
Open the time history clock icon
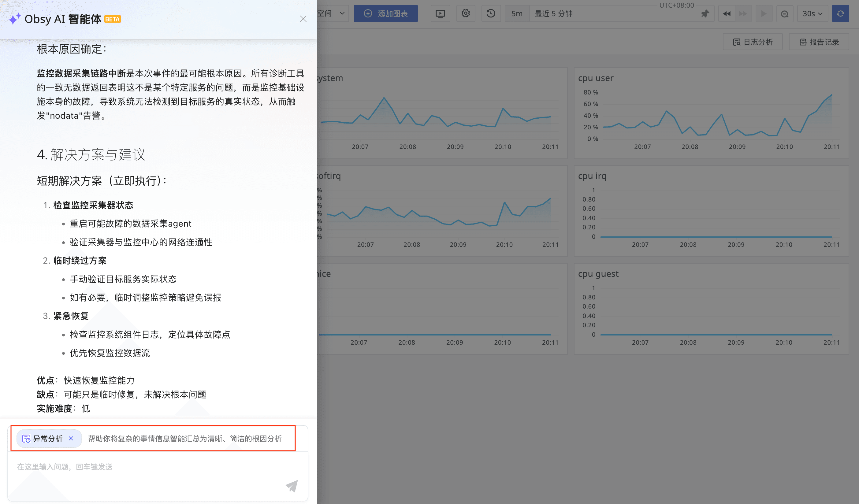[x=491, y=14]
